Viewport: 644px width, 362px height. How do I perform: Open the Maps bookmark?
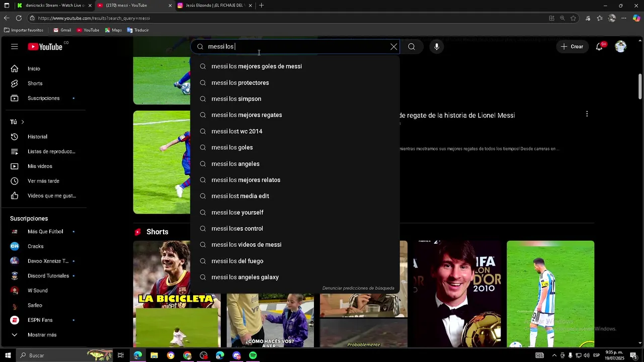tap(113, 30)
